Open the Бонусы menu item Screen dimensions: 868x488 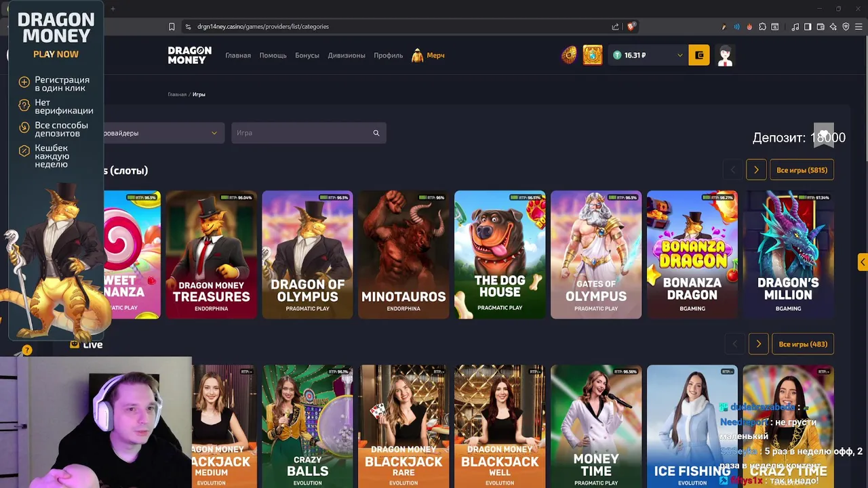307,56
